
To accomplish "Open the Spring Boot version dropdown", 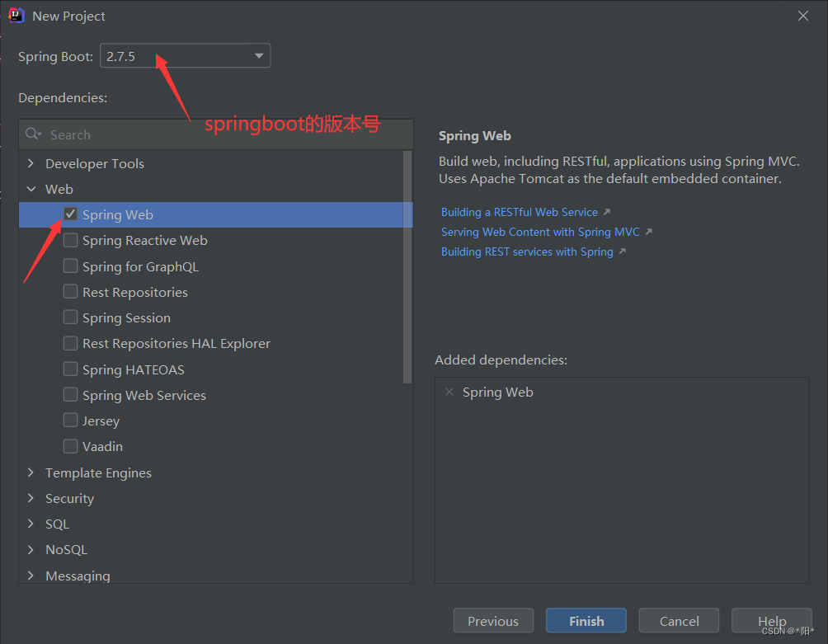I will click(x=259, y=56).
